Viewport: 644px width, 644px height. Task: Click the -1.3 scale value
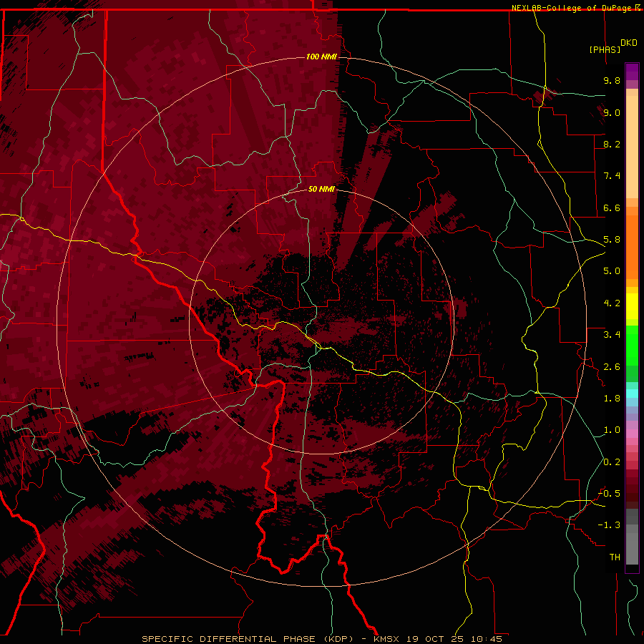click(x=609, y=525)
